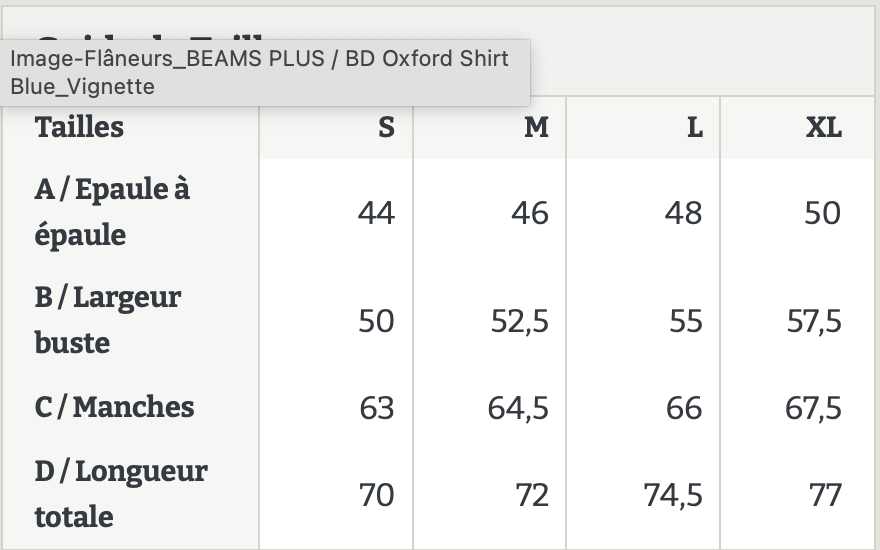
Task: Click the sleeve value 67,5 for XL
Action: pos(813,408)
